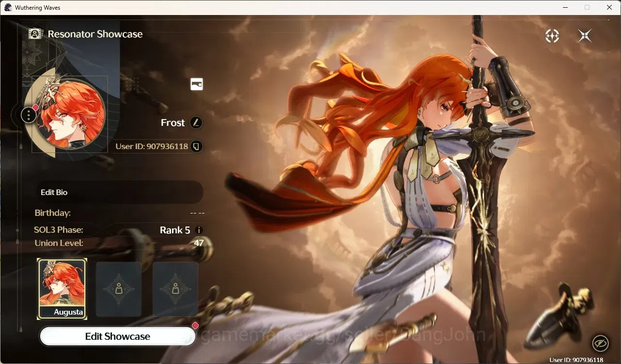Click the player name Frost
The image size is (621, 364).
click(x=173, y=123)
